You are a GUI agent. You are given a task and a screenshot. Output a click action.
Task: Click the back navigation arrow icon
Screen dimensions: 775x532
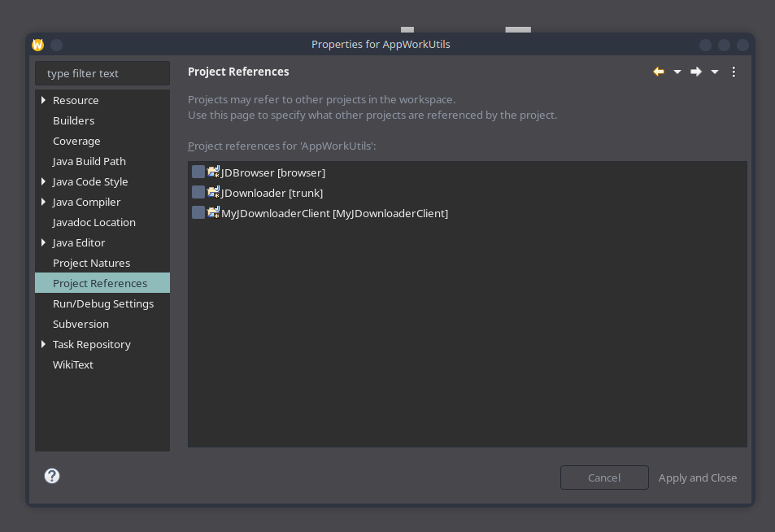point(659,72)
